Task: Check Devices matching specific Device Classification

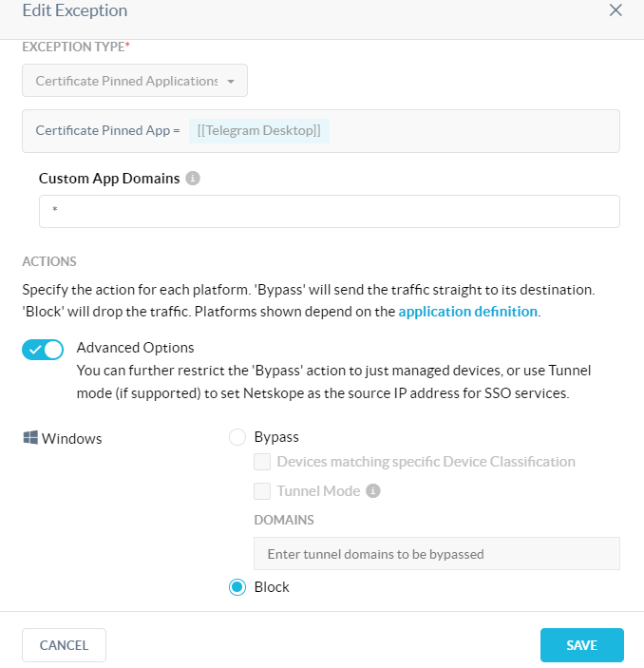Action: tap(262, 462)
